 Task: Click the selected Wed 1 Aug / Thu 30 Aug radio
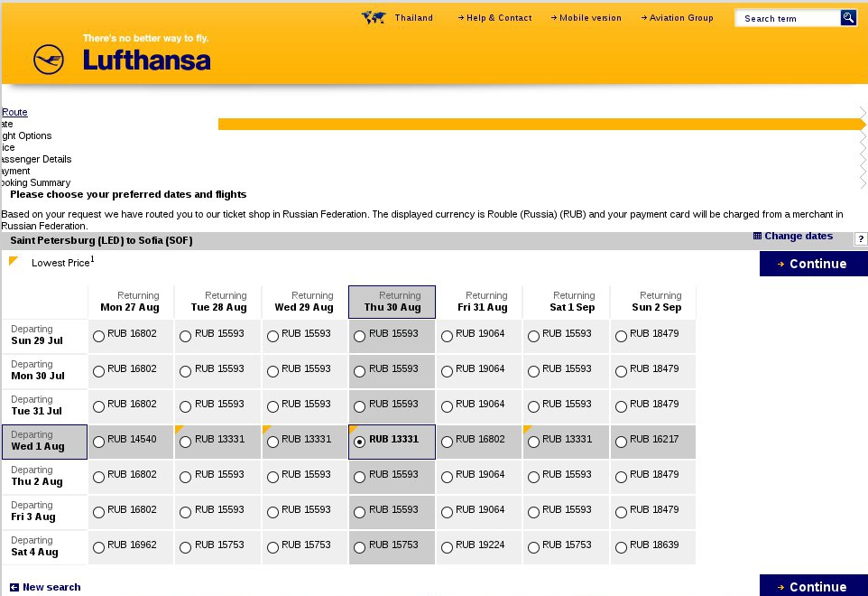click(x=360, y=442)
